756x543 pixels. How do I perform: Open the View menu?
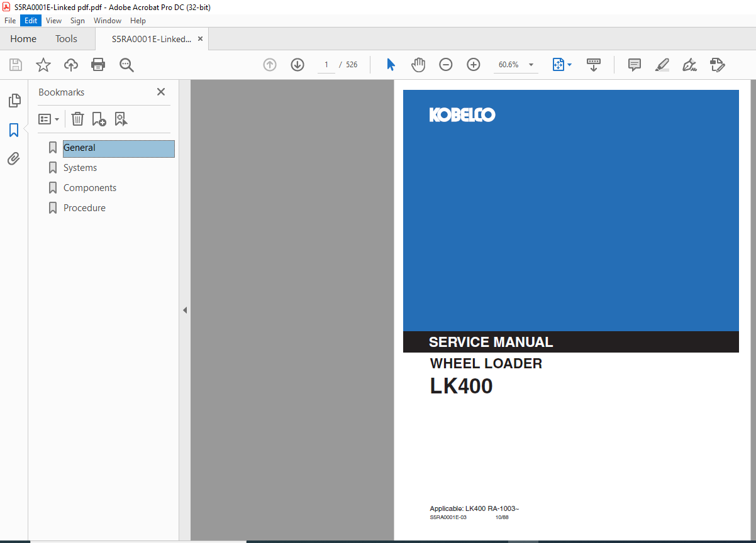coord(53,21)
